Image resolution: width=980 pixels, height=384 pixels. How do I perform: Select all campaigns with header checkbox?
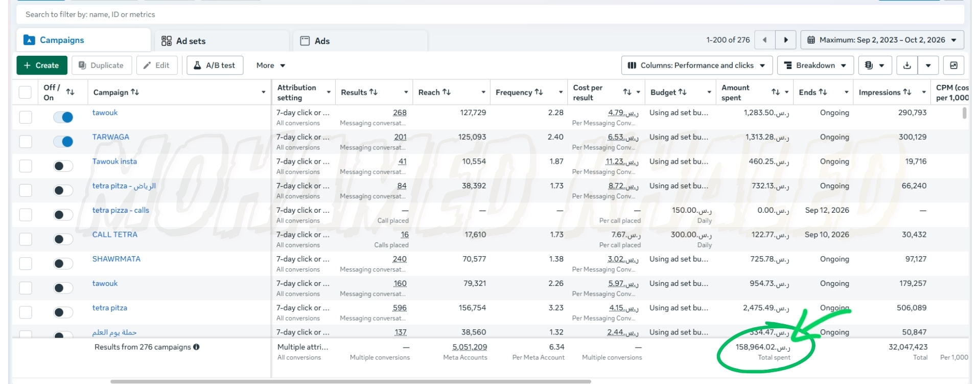[25, 93]
